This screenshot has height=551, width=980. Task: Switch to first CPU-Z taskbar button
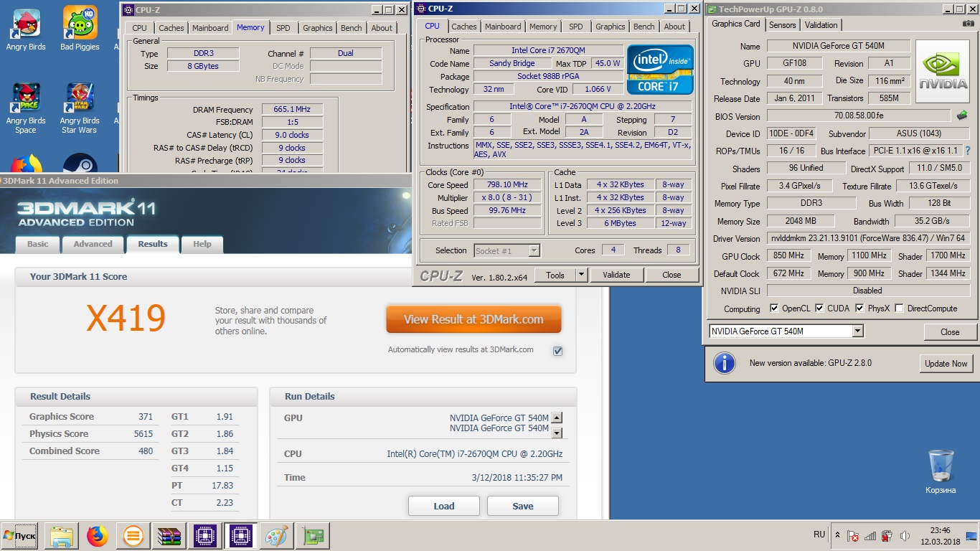click(x=205, y=536)
